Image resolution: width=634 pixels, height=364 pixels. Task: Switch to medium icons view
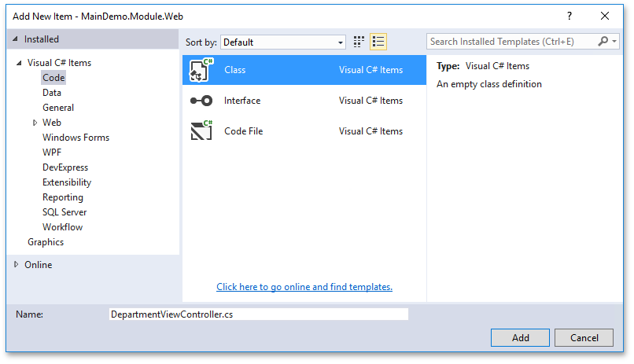click(x=359, y=42)
